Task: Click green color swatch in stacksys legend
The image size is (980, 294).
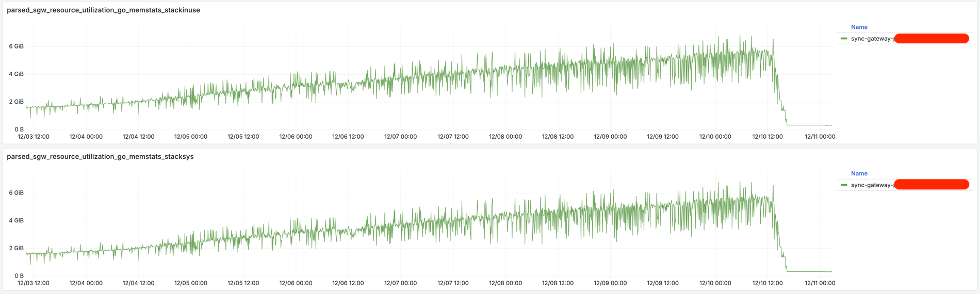Action: click(x=844, y=185)
